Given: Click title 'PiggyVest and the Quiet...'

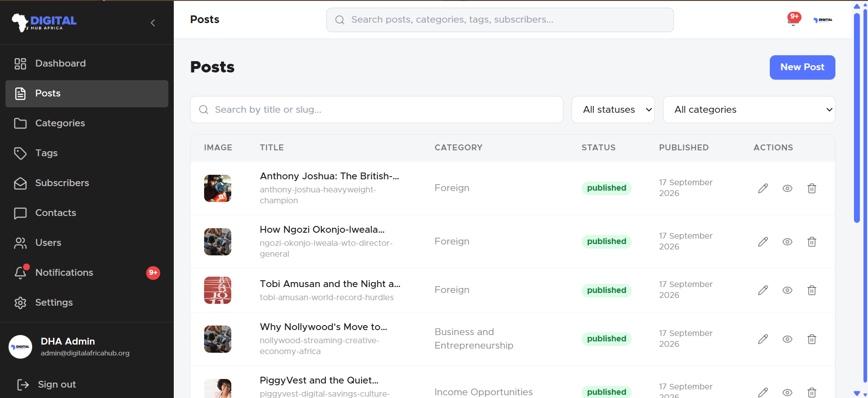Looking at the screenshot, I should 319,380.
